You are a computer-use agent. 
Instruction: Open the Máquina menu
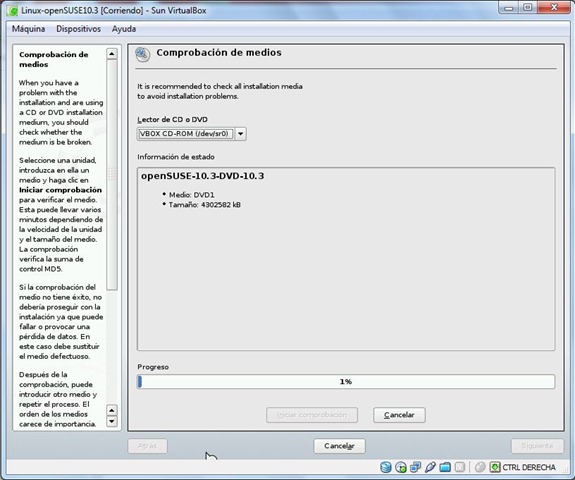28,29
